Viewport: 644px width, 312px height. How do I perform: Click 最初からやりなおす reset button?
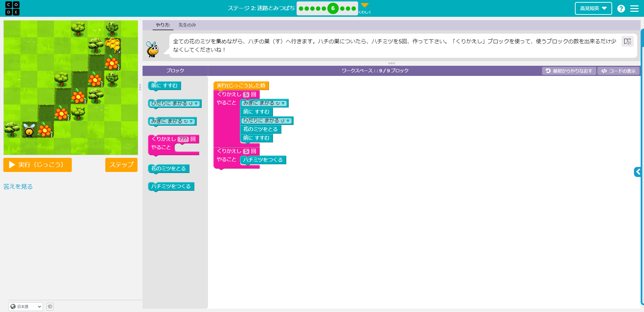(569, 71)
